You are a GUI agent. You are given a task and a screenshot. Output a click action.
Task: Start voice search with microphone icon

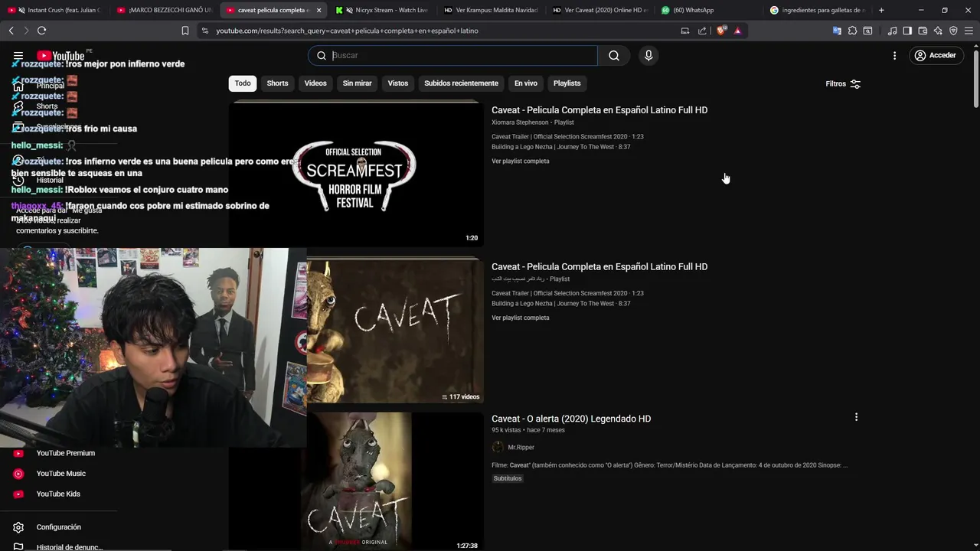pyautogui.click(x=648, y=55)
